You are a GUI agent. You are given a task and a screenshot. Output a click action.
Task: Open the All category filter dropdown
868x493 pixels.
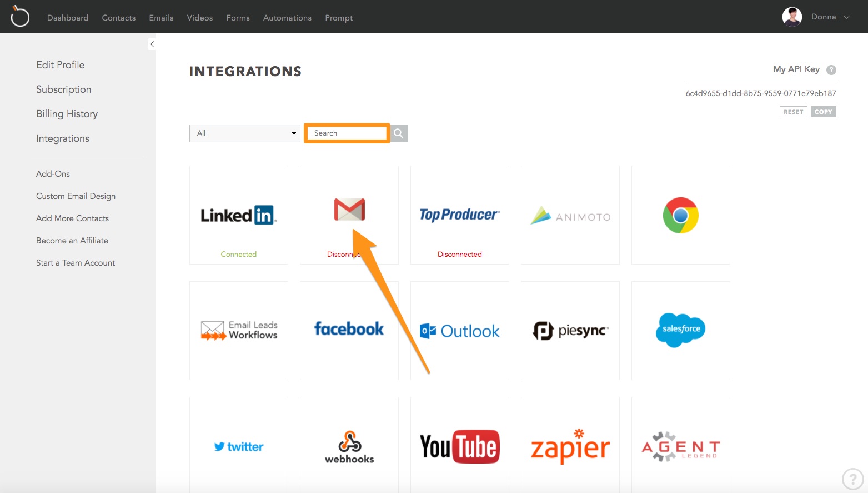pyautogui.click(x=245, y=133)
